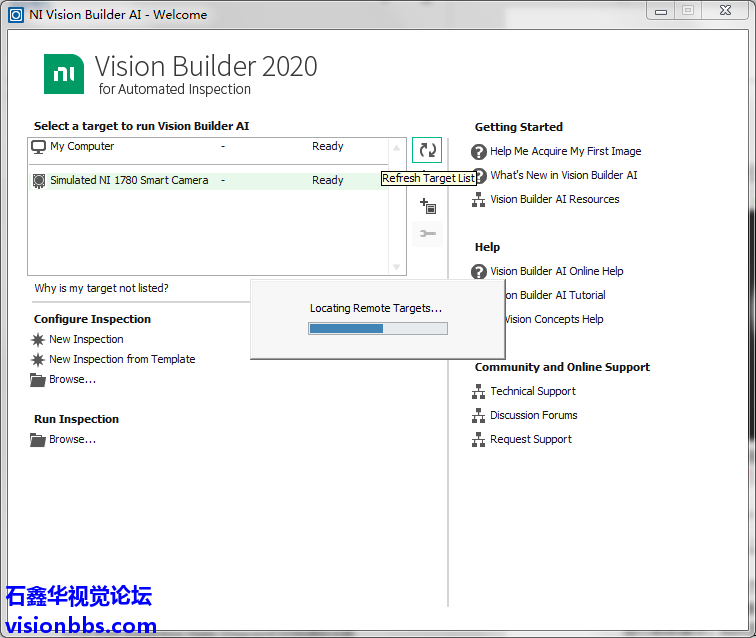Click the add remote target icon
Screen dimensions: 756x638
[x=428, y=207]
